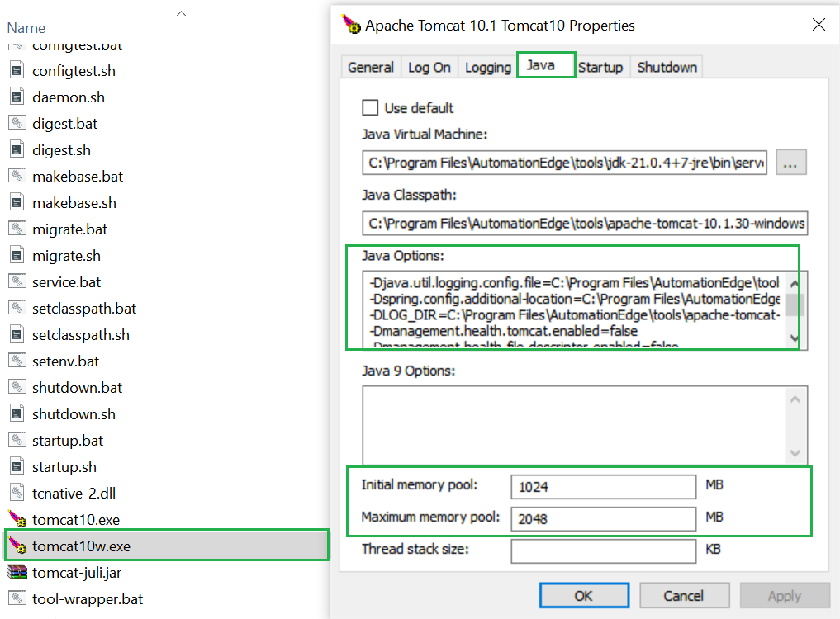Select the file name tomcat10w.exe

click(82, 546)
